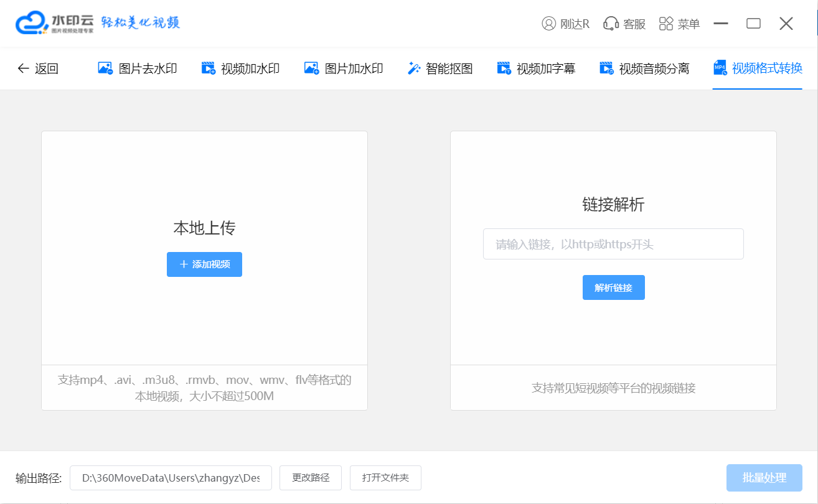Open output folder via 打开文件夹
The width and height of the screenshot is (818, 504).
[x=385, y=478]
